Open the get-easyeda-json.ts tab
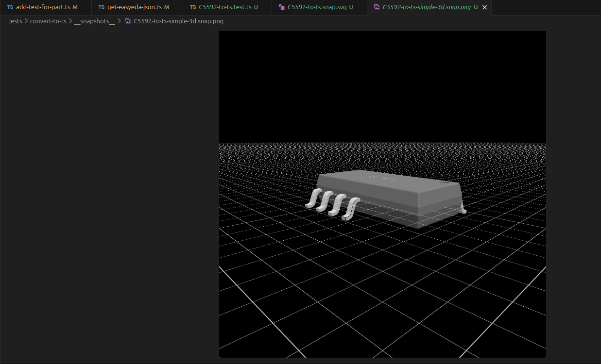Viewport: 601px width, 364px height. [134, 7]
